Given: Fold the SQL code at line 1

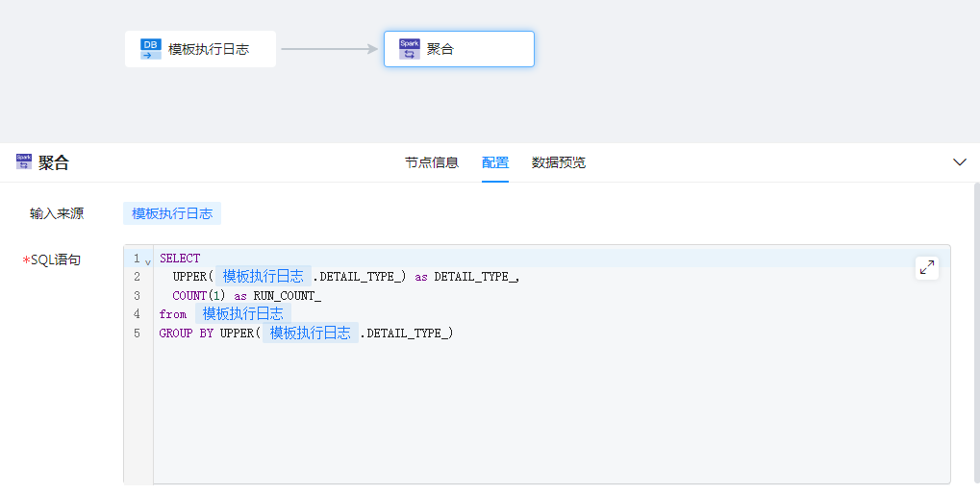Looking at the screenshot, I should pos(148,259).
